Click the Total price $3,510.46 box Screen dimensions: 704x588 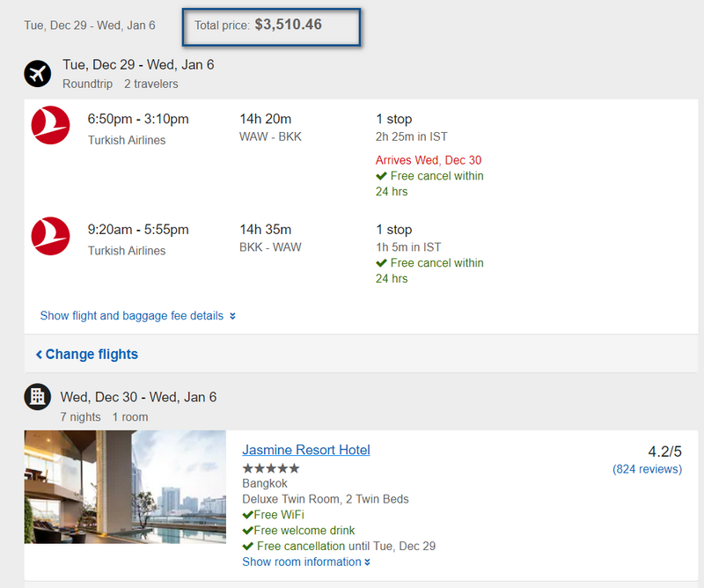pos(271,27)
